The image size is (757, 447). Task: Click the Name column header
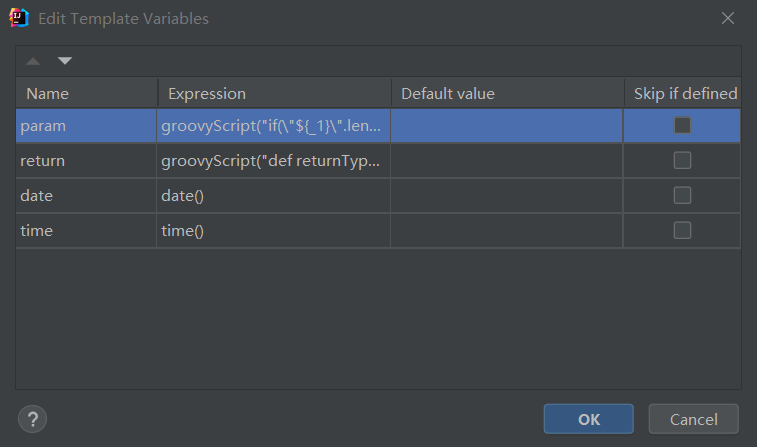[x=86, y=93]
